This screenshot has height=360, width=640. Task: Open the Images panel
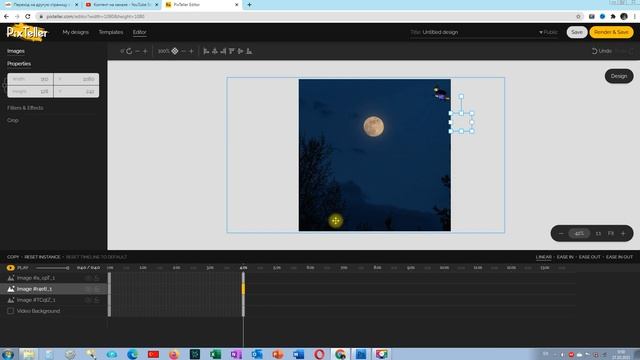tap(16, 51)
